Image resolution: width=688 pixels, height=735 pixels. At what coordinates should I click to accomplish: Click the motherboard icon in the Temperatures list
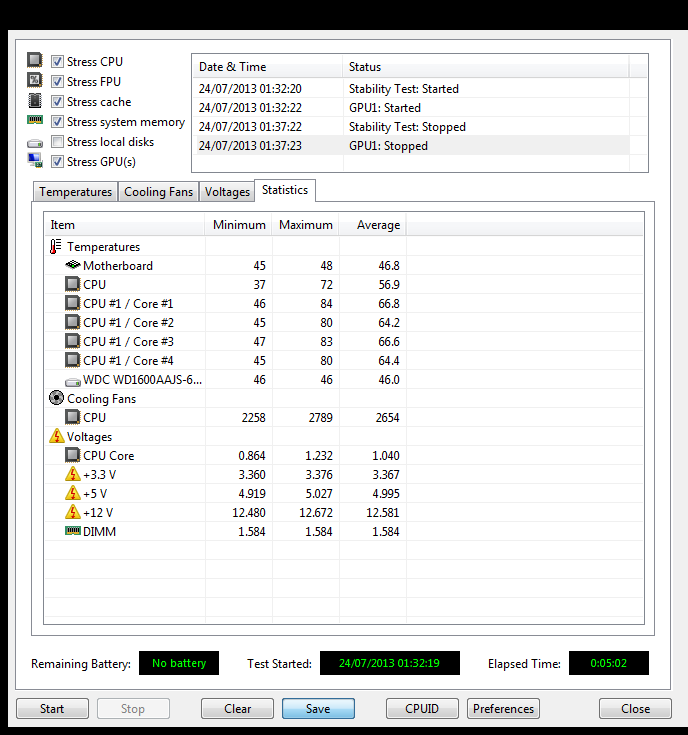pyautogui.click(x=72, y=266)
